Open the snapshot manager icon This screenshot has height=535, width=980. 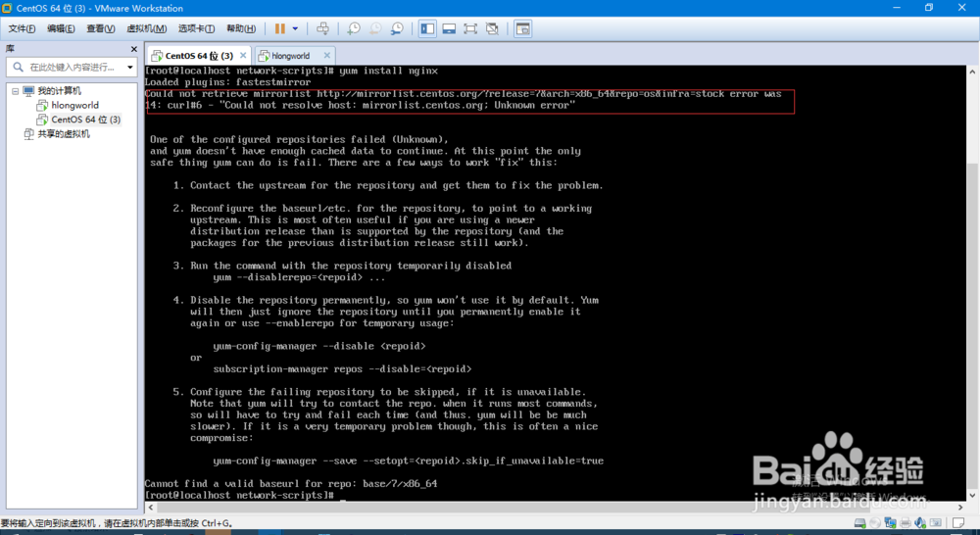(x=397, y=28)
